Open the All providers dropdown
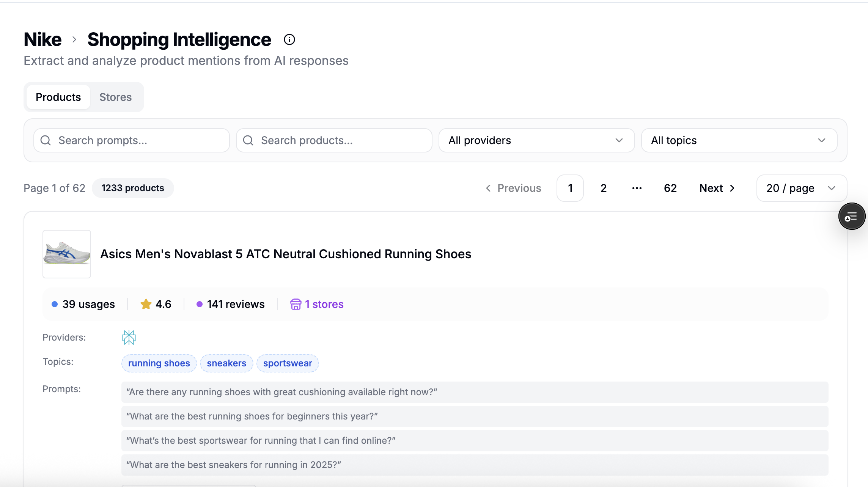 (536, 140)
